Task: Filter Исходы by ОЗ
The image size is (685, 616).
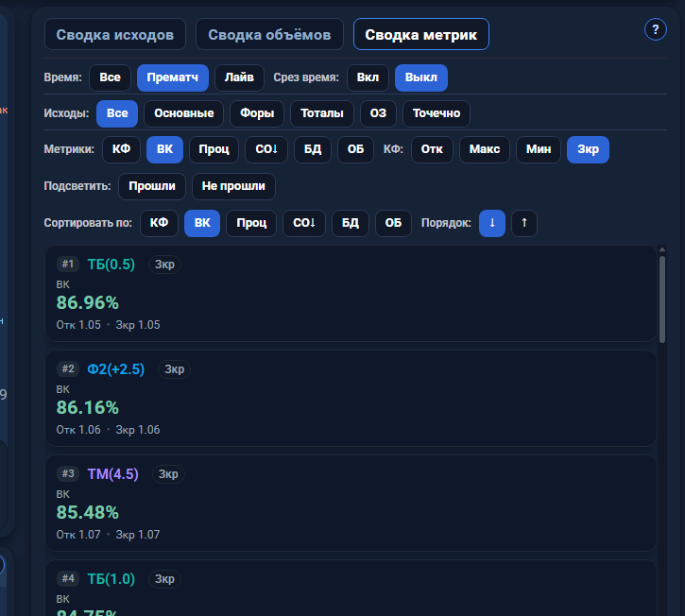Action: coord(378,113)
